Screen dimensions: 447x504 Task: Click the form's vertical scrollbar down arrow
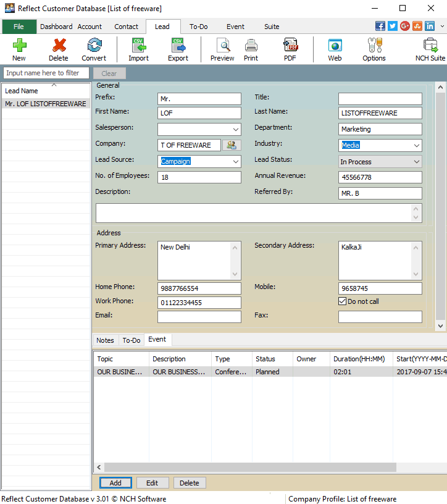click(x=441, y=325)
